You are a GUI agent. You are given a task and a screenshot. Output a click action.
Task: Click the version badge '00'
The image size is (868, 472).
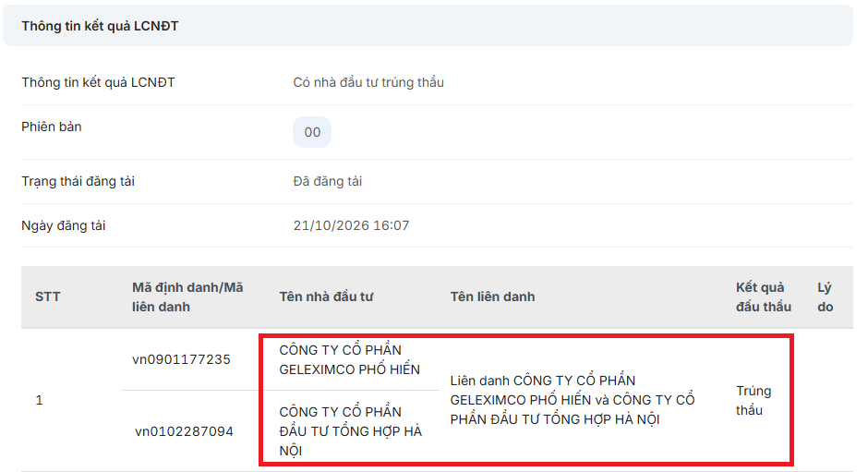312,132
